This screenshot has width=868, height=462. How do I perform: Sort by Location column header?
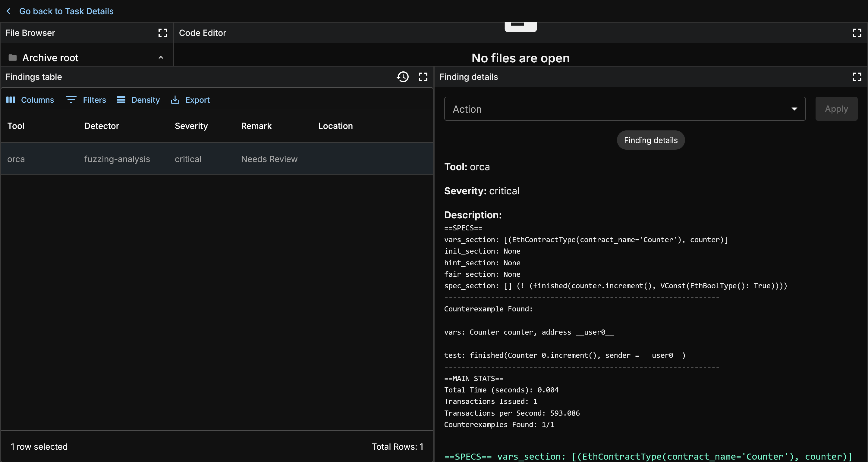click(336, 126)
